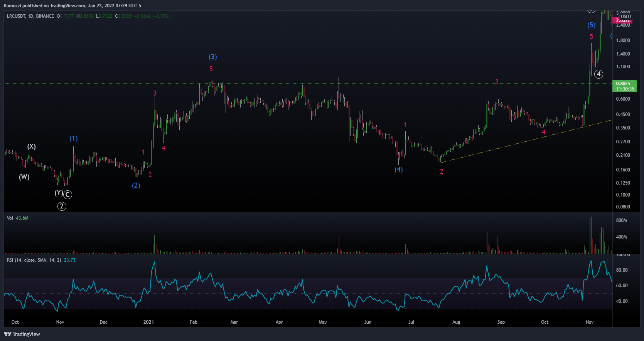Click the Aug label on time axis
The height and width of the screenshot is (341, 644).
pyautogui.click(x=456, y=322)
